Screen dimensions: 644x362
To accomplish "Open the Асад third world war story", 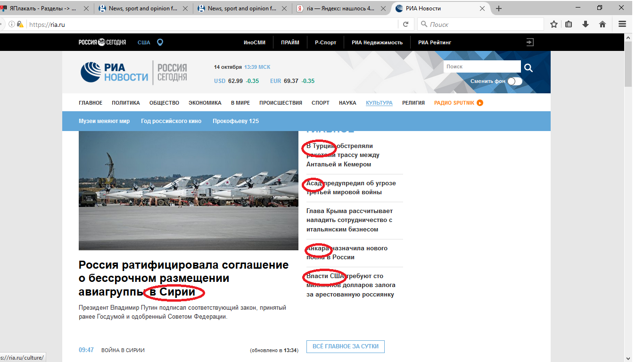I will (351, 188).
